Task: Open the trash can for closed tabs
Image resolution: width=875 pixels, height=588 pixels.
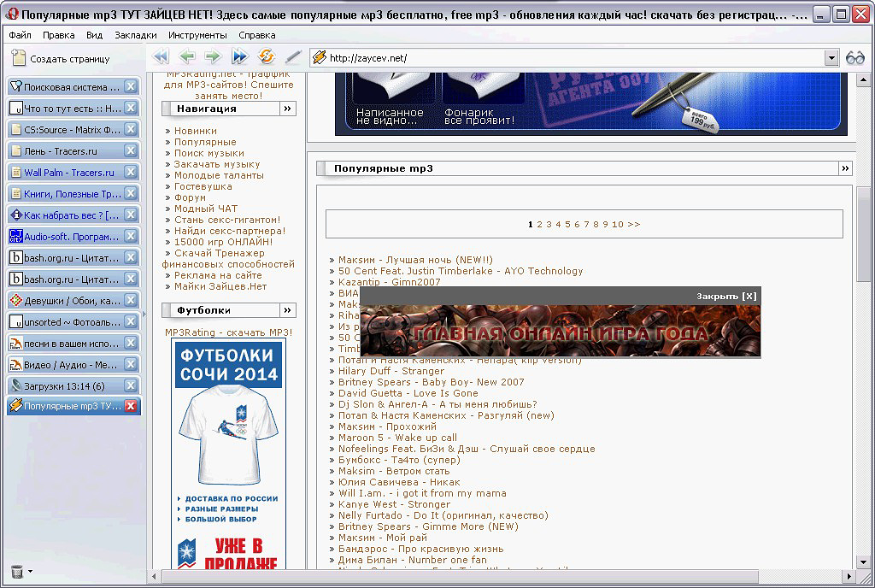Action: (17, 571)
